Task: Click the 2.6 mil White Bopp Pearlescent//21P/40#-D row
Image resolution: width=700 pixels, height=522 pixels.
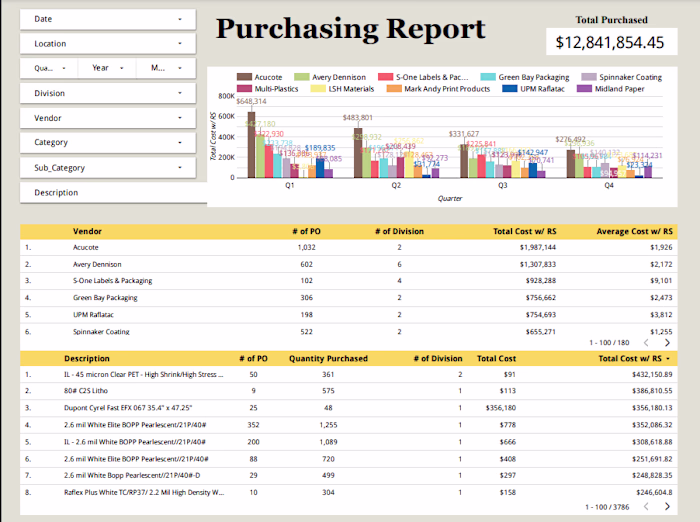Action: 349,476
